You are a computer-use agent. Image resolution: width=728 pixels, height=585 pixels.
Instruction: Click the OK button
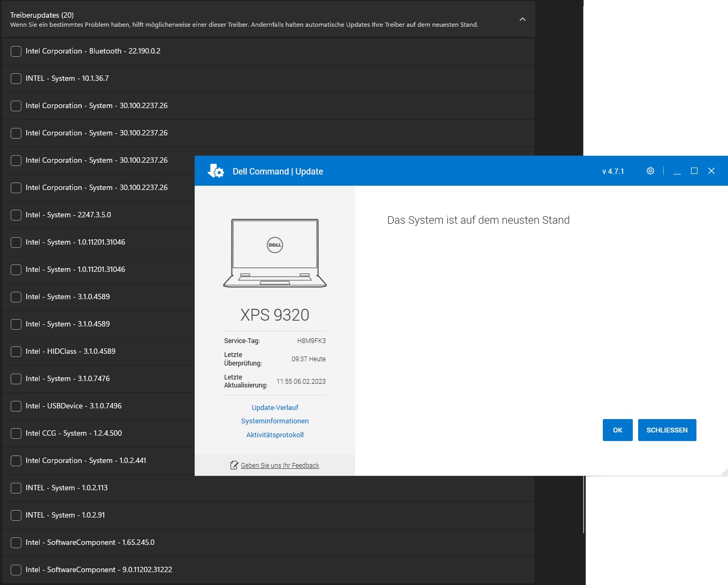618,430
